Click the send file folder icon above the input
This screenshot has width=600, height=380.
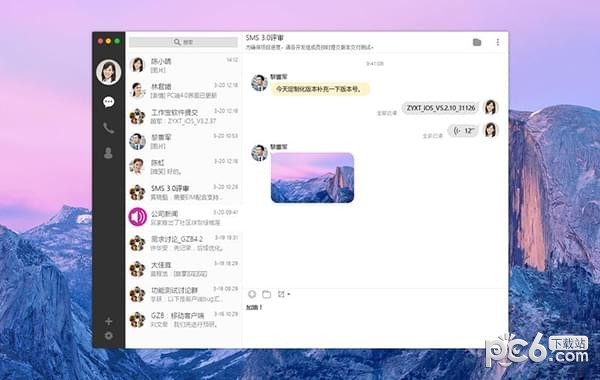[x=267, y=294]
